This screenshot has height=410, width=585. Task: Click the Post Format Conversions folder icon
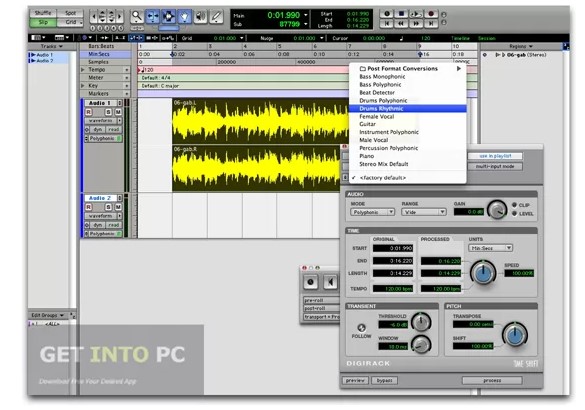coord(362,69)
